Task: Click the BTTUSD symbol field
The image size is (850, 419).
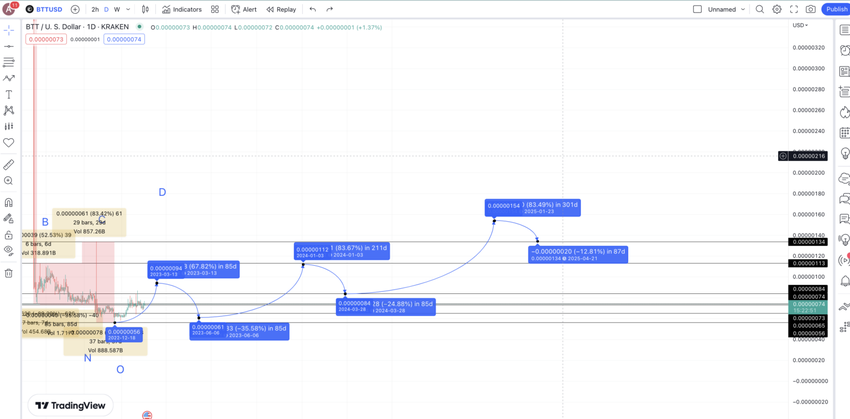Action: 44,9
